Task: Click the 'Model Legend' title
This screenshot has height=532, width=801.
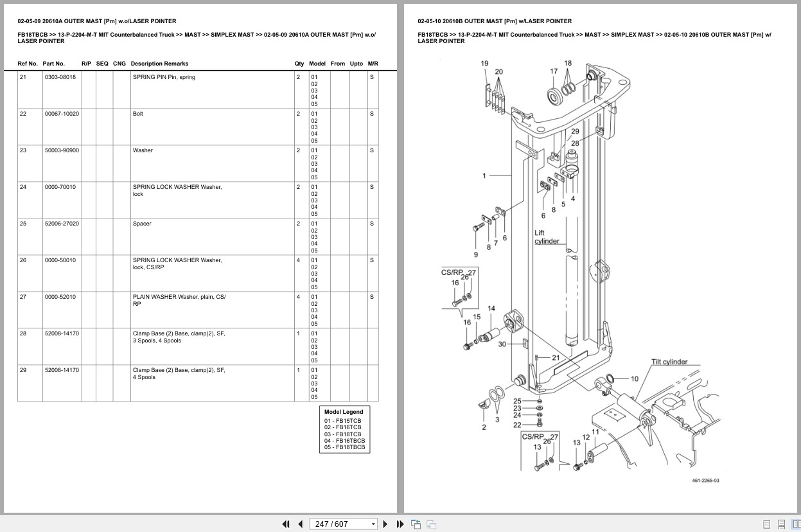Action: point(344,412)
